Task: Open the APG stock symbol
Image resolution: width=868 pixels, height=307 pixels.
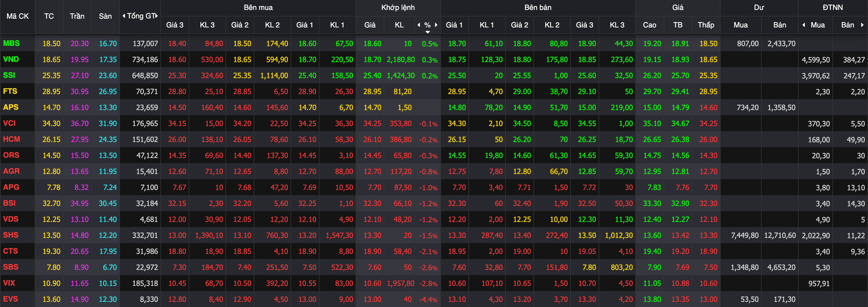Action: (x=11, y=187)
